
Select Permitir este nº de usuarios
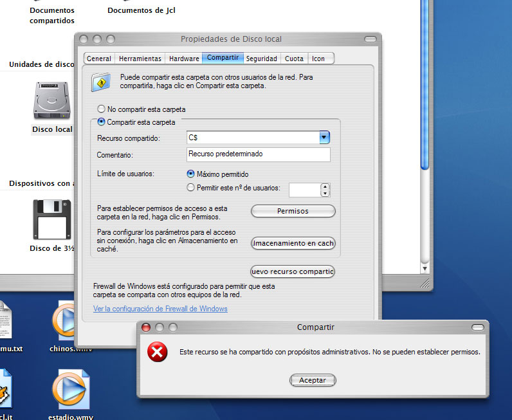pos(190,188)
